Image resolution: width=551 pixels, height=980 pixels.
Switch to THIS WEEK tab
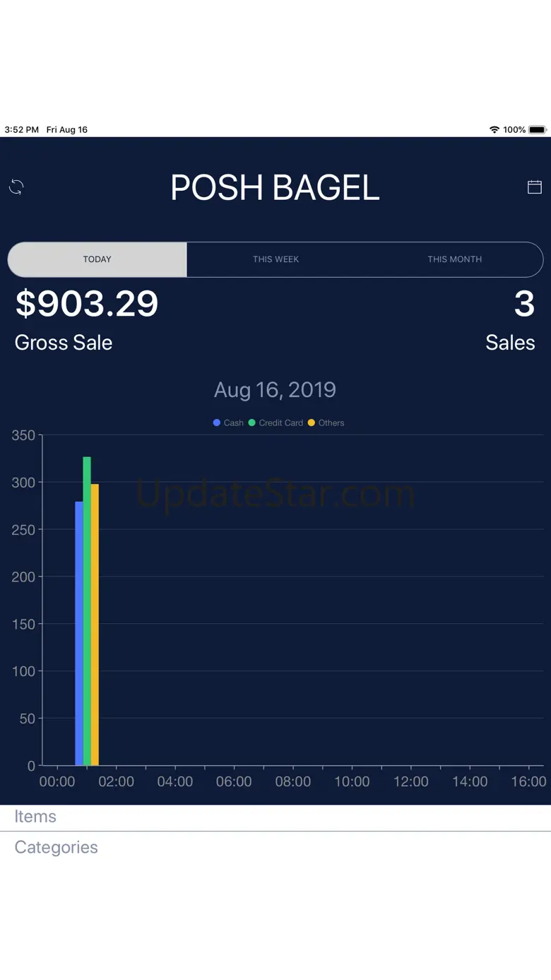275,259
